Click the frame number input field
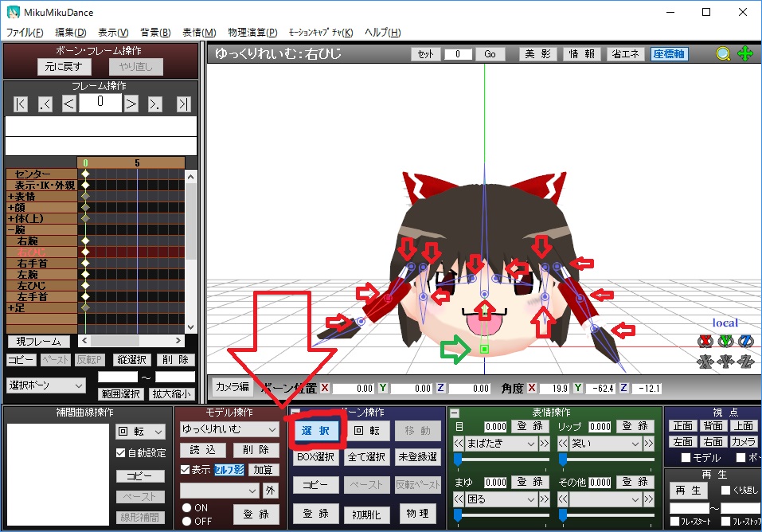 100,104
